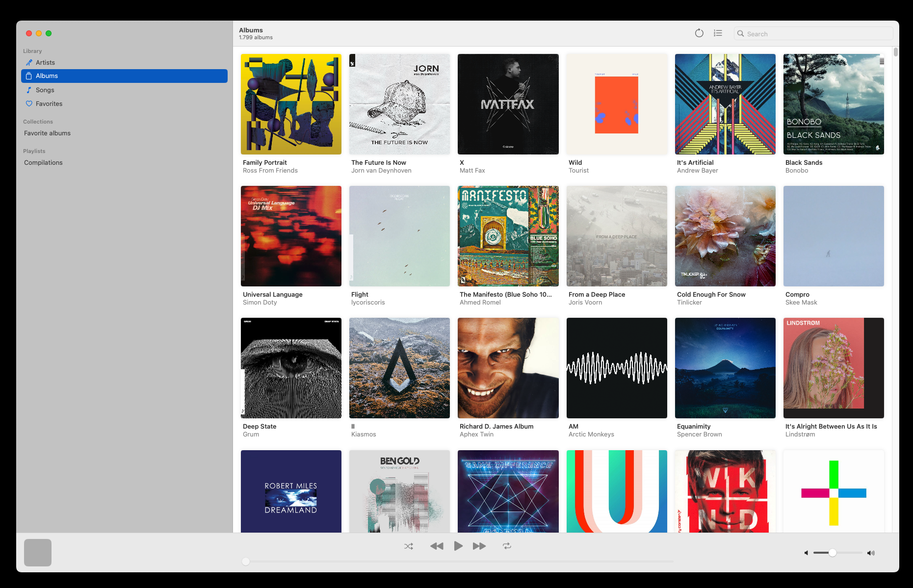Image resolution: width=913 pixels, height=588 pixels.
Task: Skip to previous track
Action: click(437, 546)
